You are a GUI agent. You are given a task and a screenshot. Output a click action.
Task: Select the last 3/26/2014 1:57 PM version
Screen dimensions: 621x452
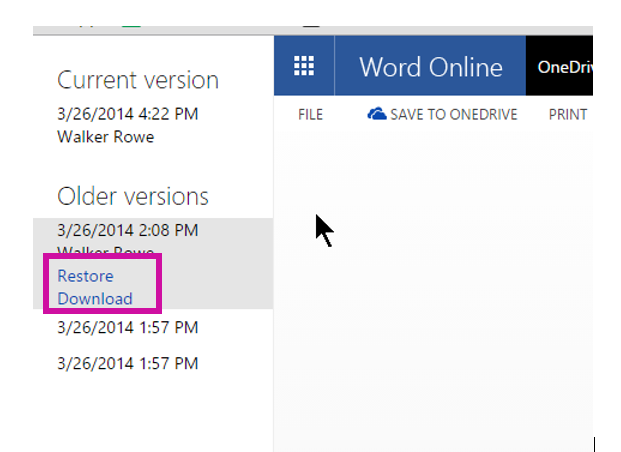tap(128, 363)
